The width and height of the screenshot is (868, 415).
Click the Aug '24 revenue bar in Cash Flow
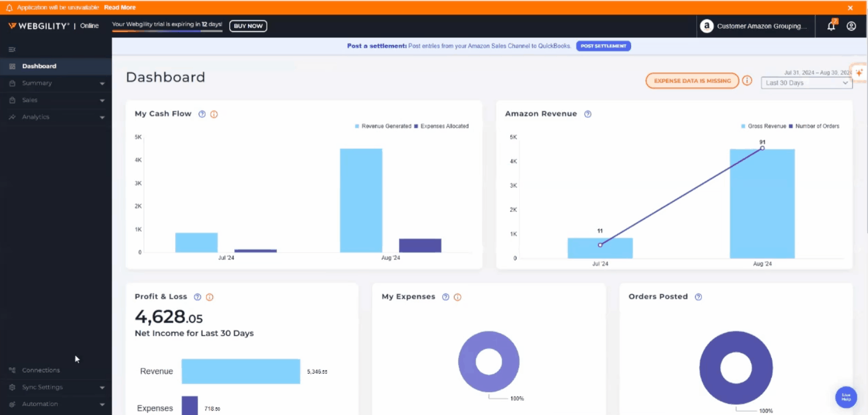tap(361, 200)
